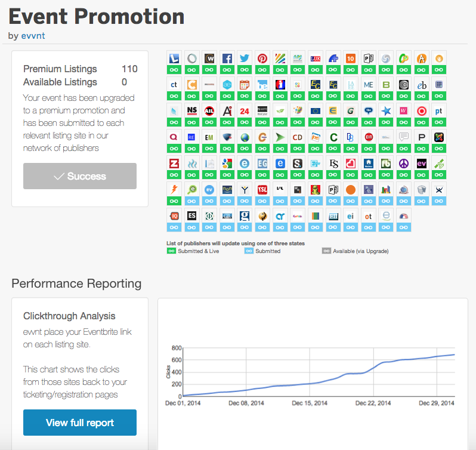
Task: Follow the evvnt author link
Action: pyautogui.click(x=33, y=36)
